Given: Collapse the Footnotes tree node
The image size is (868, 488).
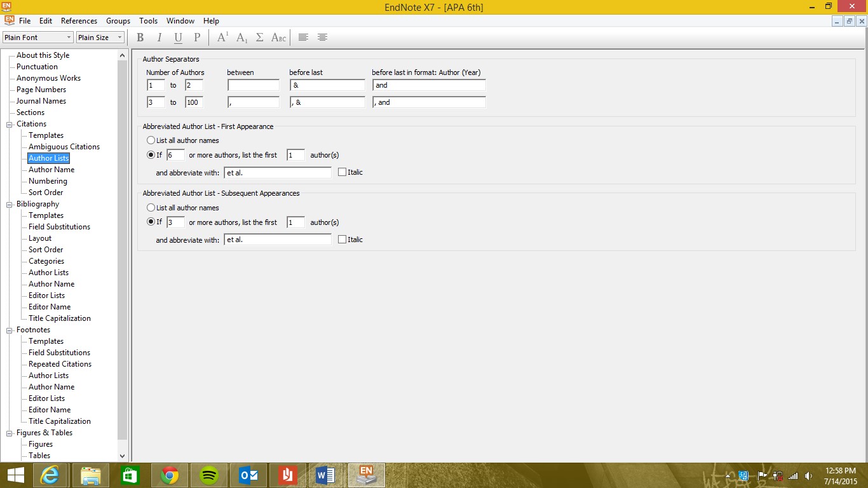Looking at the screenshot, I should coord(10,330).
